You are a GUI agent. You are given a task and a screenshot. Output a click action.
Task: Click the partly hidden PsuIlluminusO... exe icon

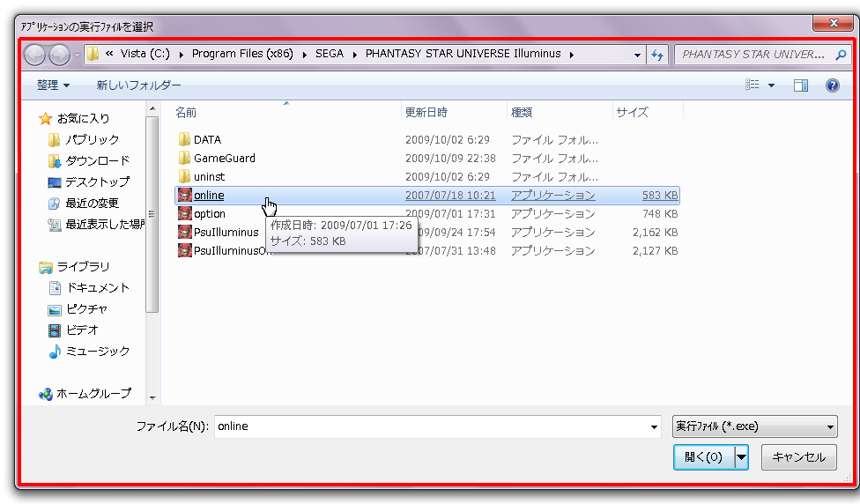[184, 250]
